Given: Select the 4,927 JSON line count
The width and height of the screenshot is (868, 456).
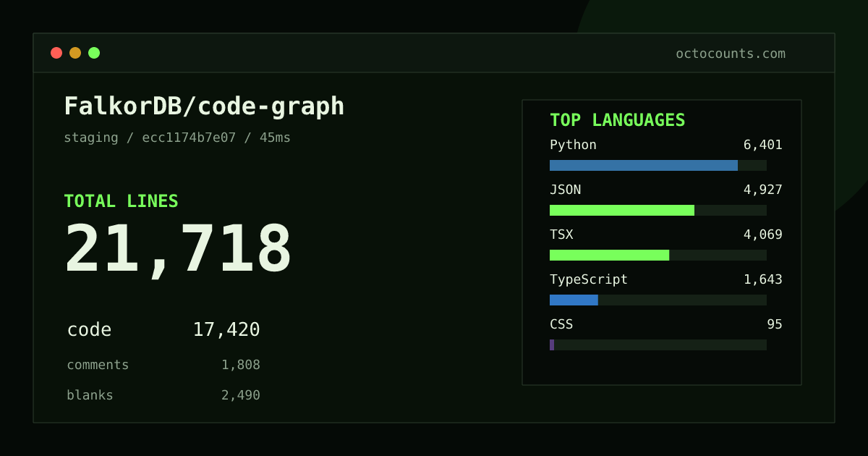Looking at the screenshot, I should click(763, 190).
